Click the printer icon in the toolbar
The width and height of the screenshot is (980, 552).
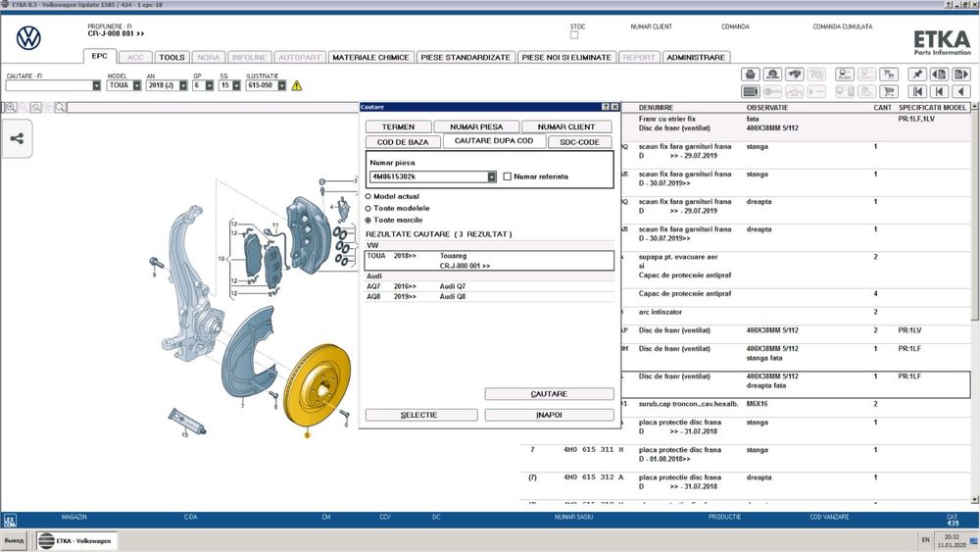[x=750, y=75]
